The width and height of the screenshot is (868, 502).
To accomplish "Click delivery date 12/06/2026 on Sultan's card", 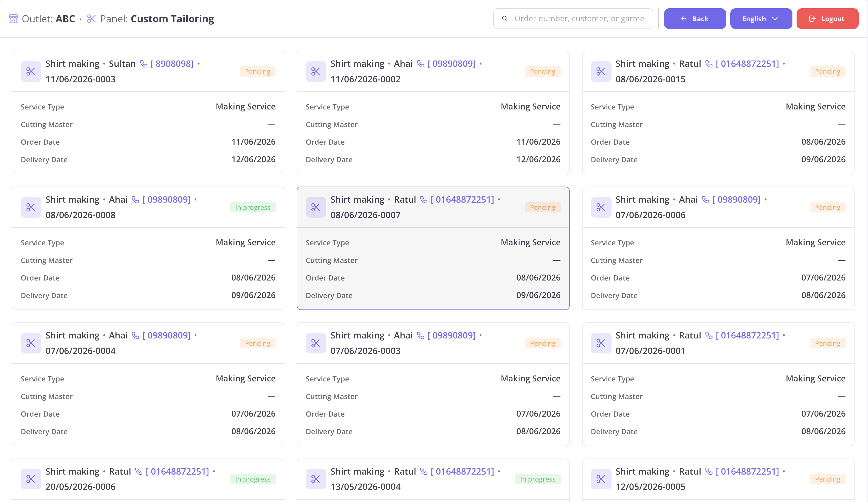I will point(253,159).
